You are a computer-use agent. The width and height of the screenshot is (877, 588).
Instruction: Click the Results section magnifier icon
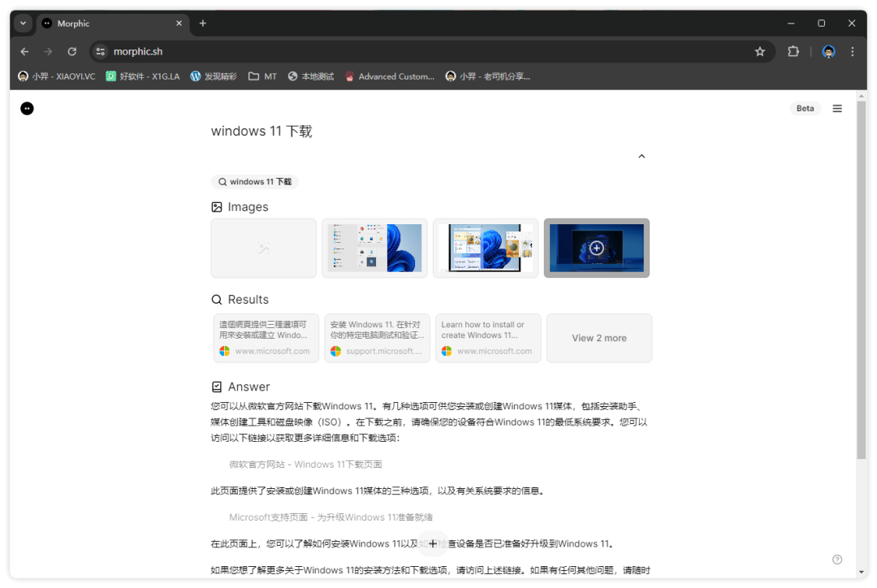[217, 300]
